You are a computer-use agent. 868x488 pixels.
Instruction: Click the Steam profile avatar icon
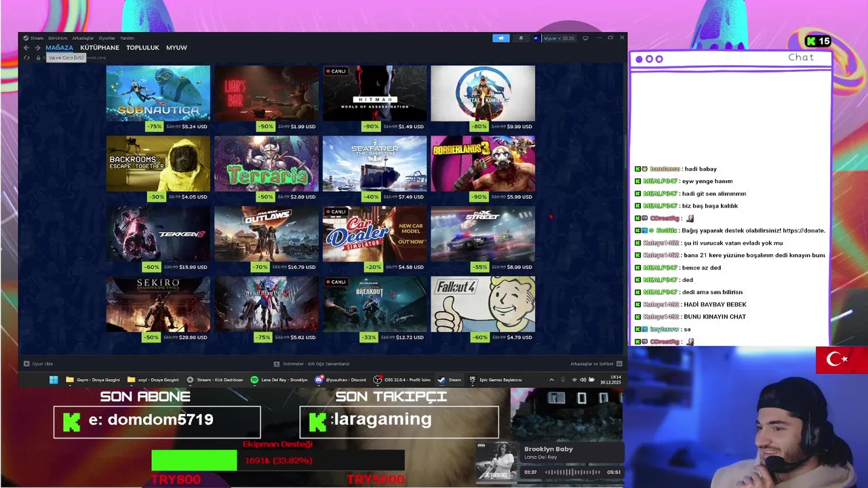pos(536,38)
